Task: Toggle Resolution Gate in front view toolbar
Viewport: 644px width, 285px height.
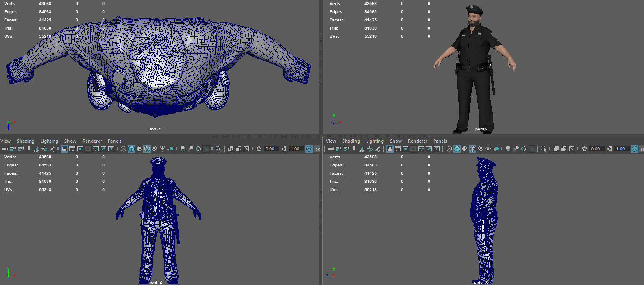Action: [80, 149]
